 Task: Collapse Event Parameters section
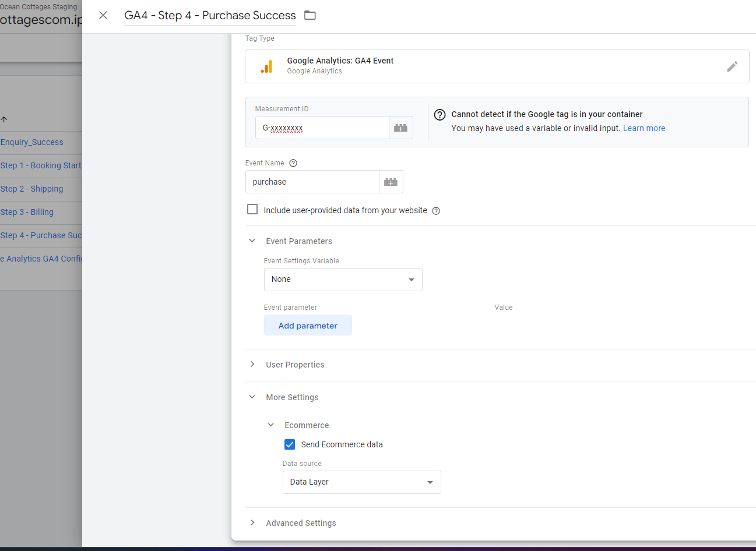252,241
